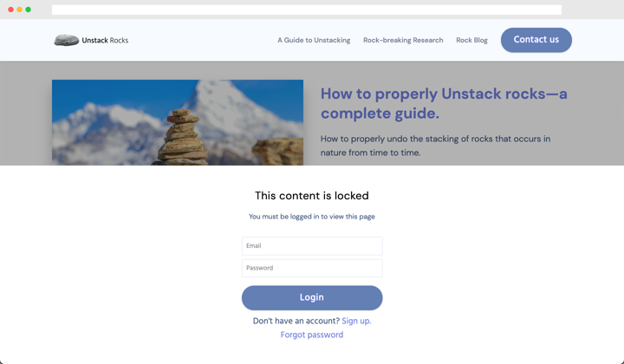Click the Contact us button
This screenshot has height=364, width=624.
(x=536, y=40)
